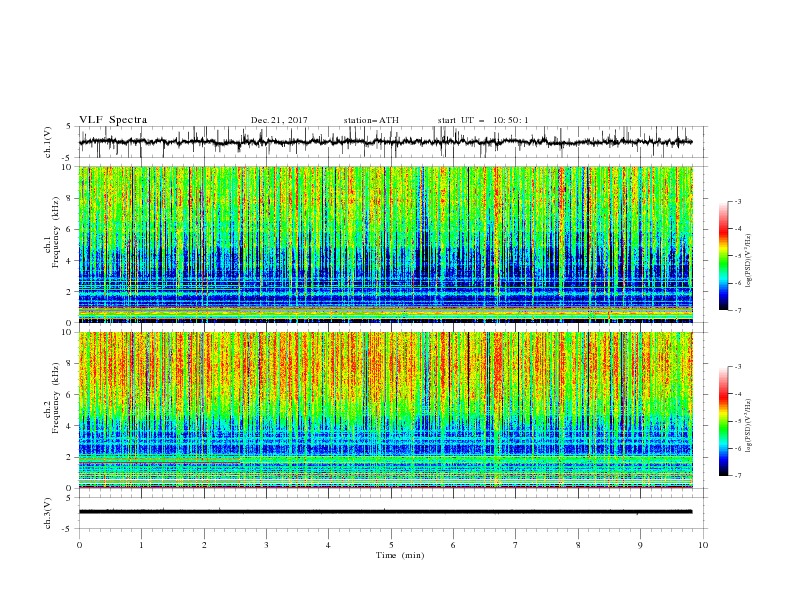Viewport: 792px width, 612px height.
Task: Click the "8" kHz tick on ch.1 spectrogram
Action: click(70, 198)
